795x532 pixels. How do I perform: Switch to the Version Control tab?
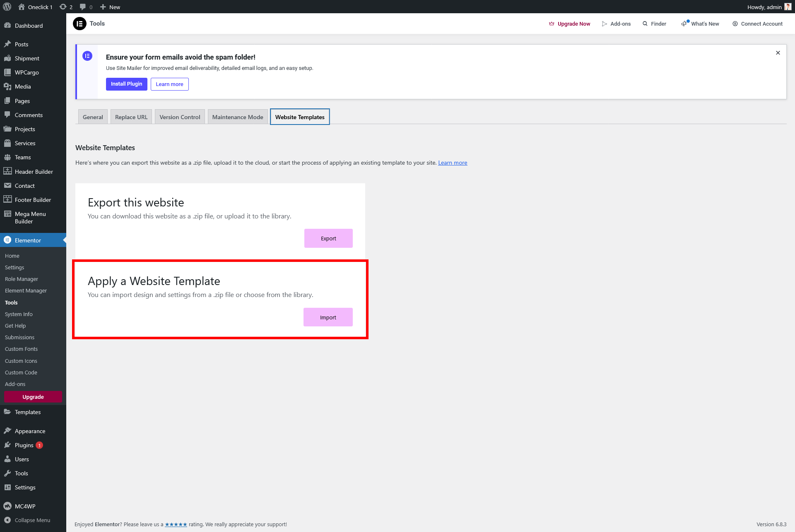pos(180,117)
